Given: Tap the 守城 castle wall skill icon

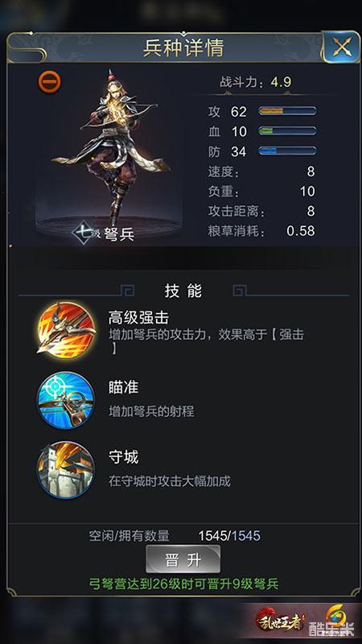Looking at the screenshot, I should (x=66, y=470).
